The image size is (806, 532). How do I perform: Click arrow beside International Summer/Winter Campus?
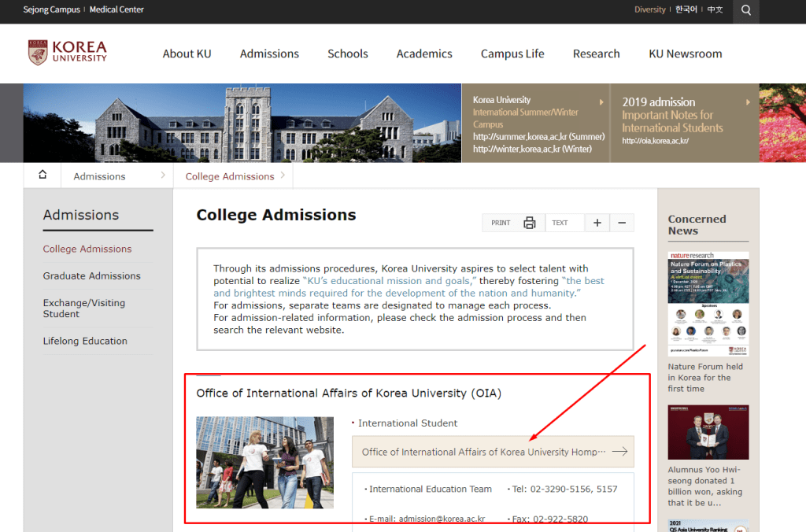[601, 102]
